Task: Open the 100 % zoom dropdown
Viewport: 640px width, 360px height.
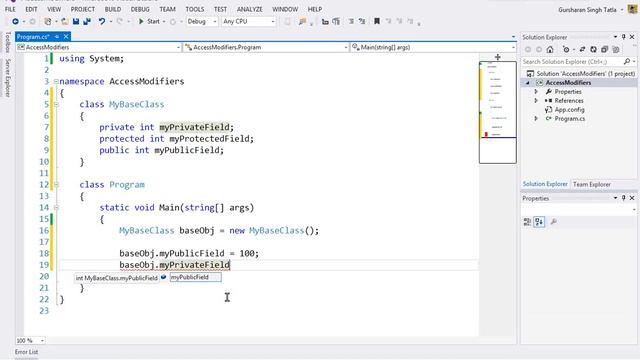Action: coord(30,340)
